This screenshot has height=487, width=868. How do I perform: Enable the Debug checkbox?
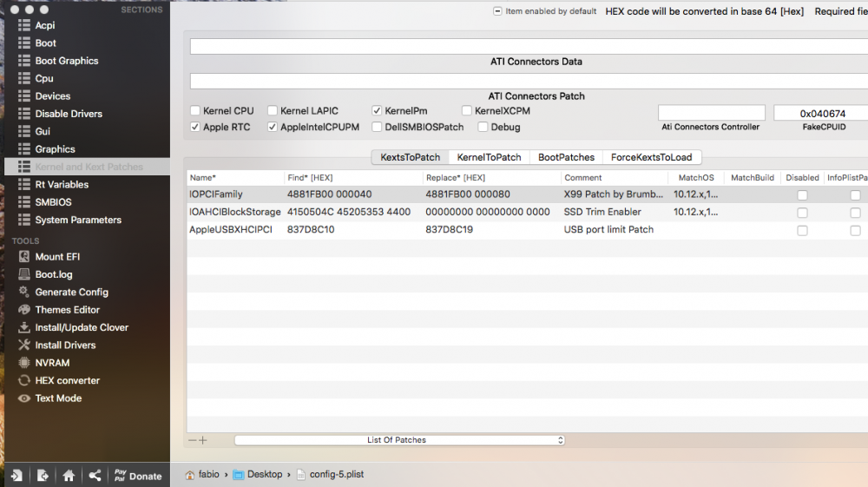point(483,127)
